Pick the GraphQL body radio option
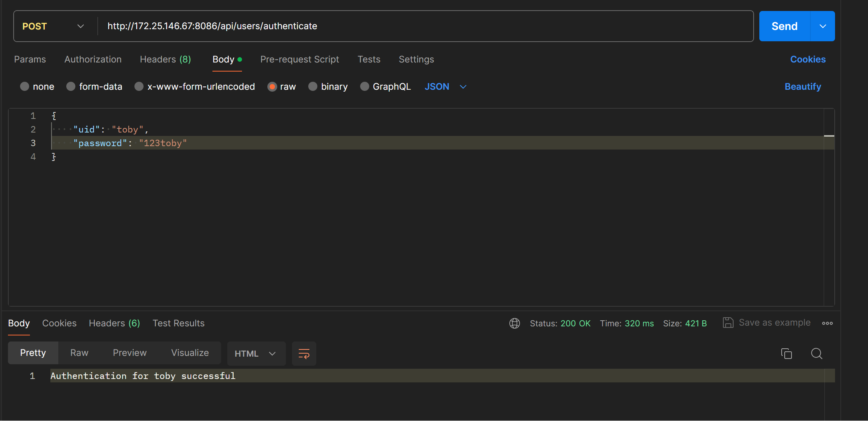Viewport: 868px width, 421px height. point(364,87)
